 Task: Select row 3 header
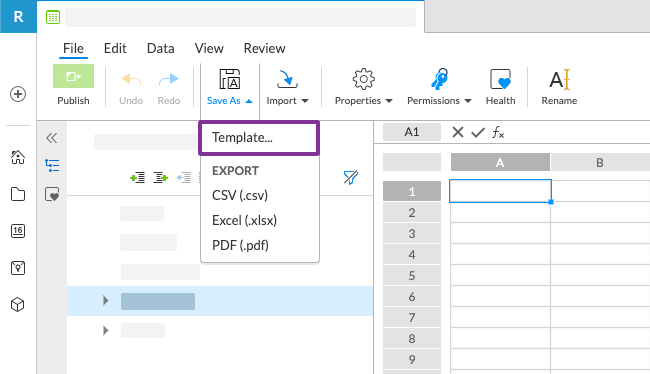[x=412, y=233]
